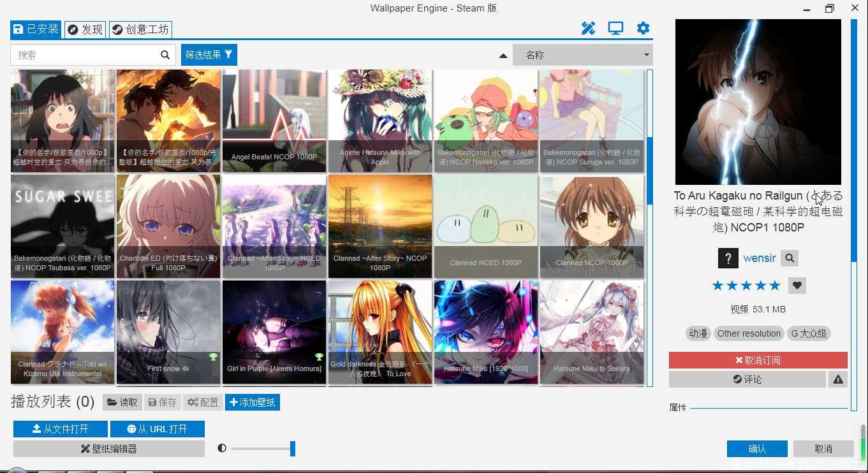The height and width of the screenshot is (473, 868).
Task: Click the To Aru Kagaku no Railgun title
Action: click(758, 211)
